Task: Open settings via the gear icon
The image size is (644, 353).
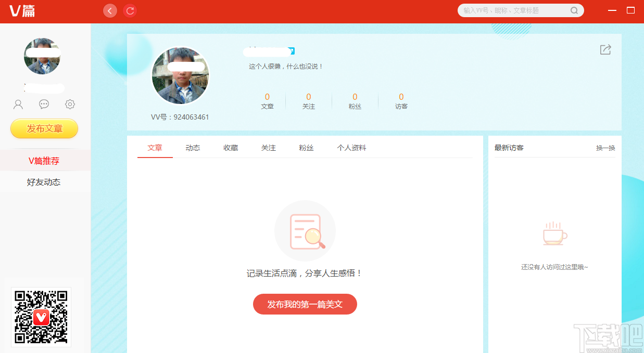Action: [70, 104]
